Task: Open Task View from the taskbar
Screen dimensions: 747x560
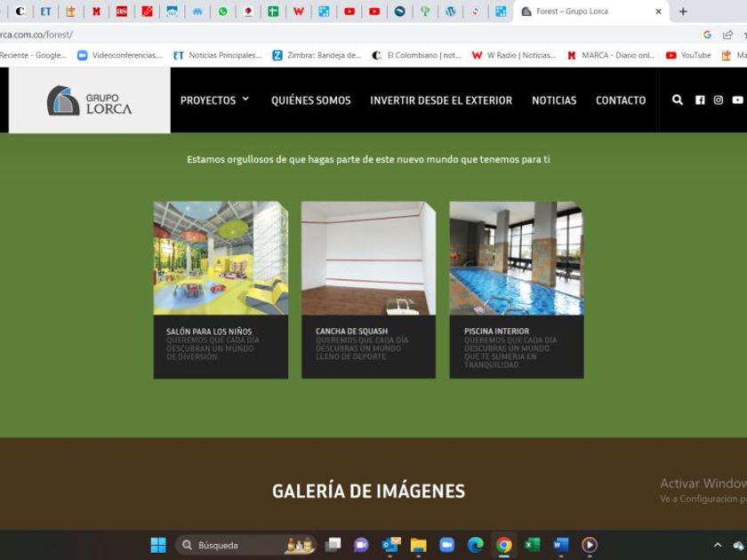Action: point(333,545)
